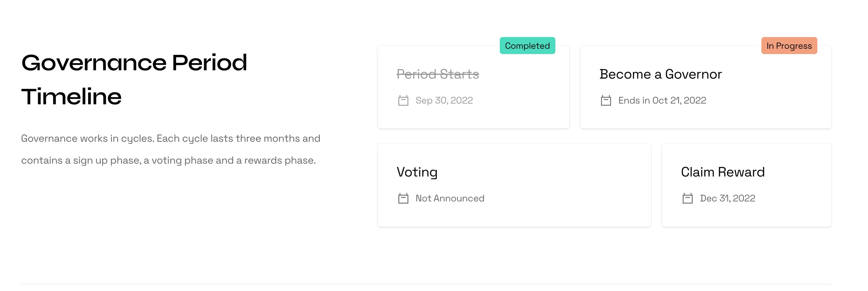Open the Voting step title
The width and height of the screenshot is (868, 291).
click(x=417, y=172)
